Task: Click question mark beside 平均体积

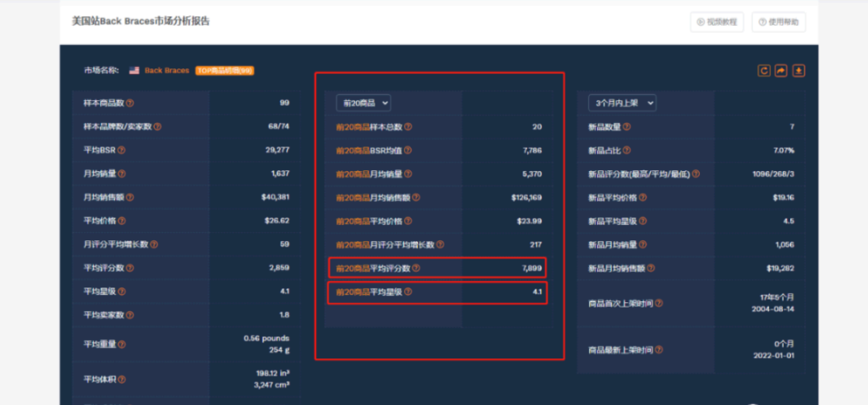Action: point(121,379)
